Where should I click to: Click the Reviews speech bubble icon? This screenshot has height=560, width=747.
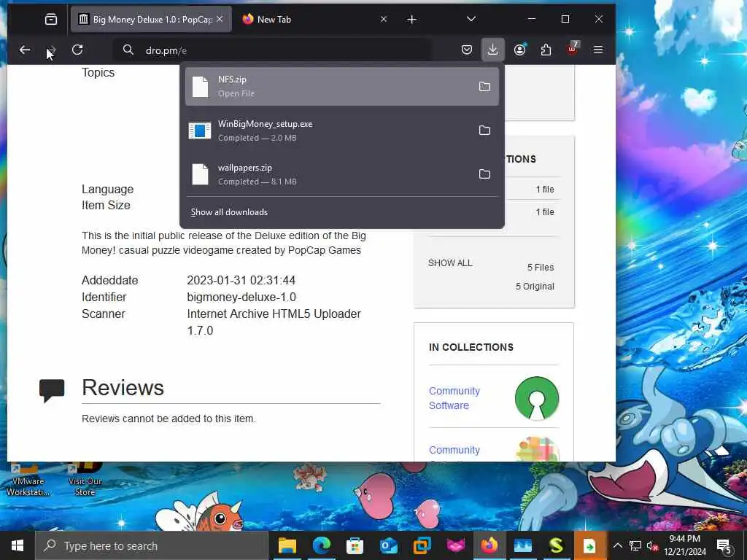pos(52,391)
